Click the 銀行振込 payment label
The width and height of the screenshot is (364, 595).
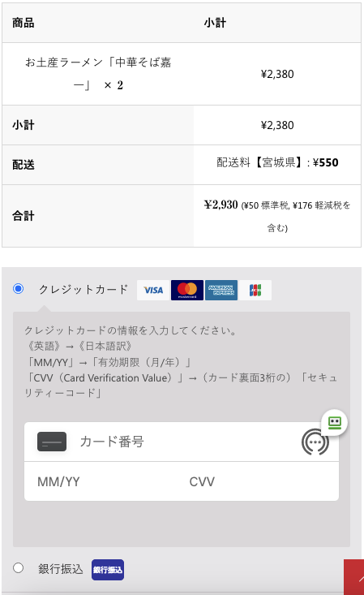61,569
